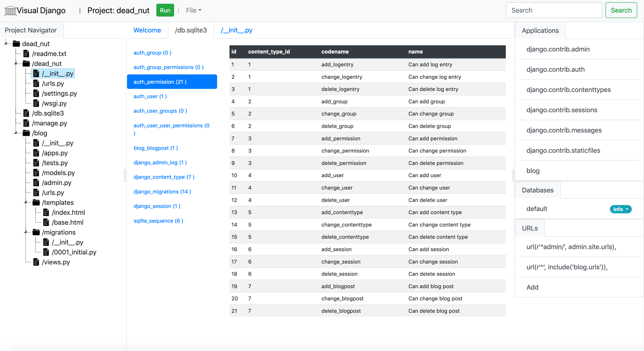
Task: Select the __init__.py tab
Action: tap(237, 30)
